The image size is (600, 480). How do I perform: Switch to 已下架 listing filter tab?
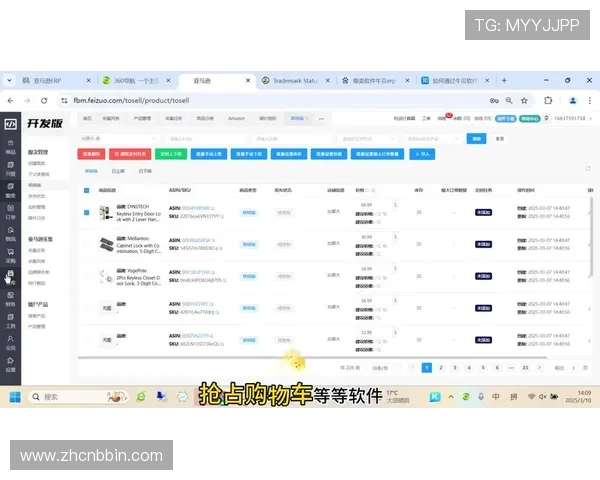tap(145, 171)
